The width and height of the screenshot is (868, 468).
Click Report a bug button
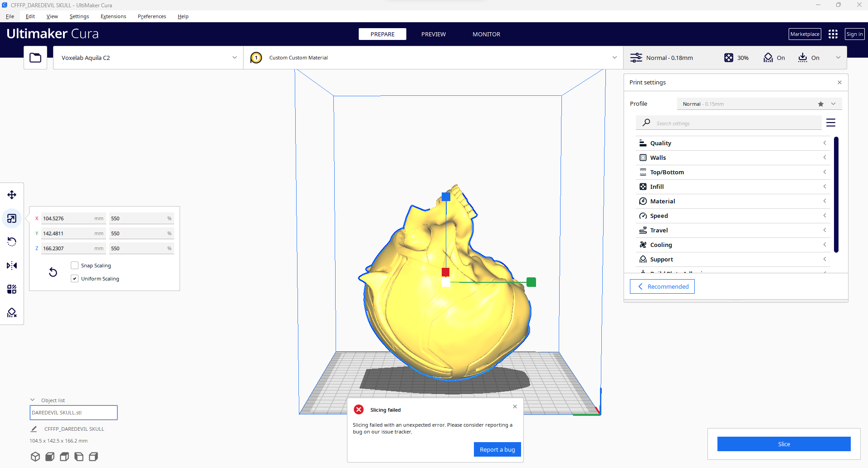(x=497, y=449)
